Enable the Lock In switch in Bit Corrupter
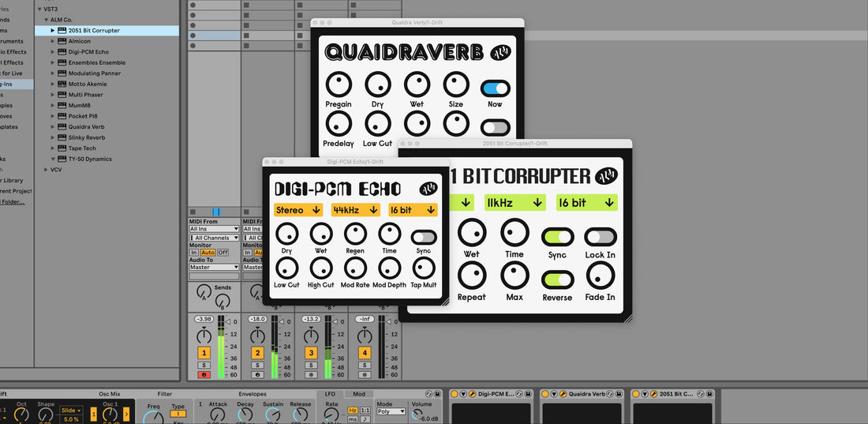Screen dimensions: 868x424 point(600,237)
